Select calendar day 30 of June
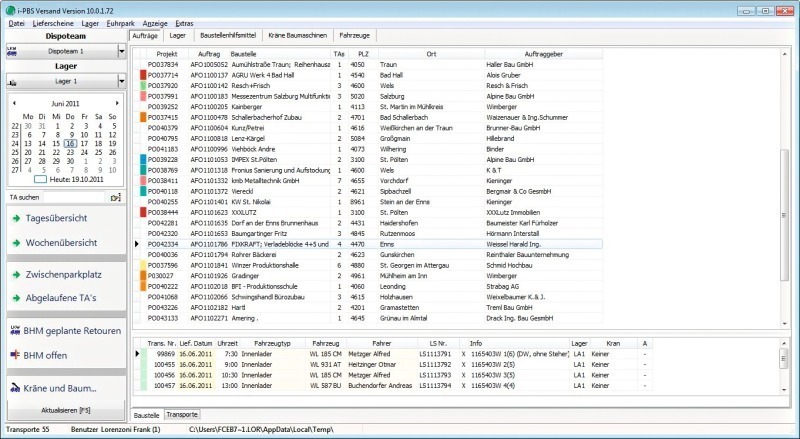 click(x=70, y=161)
